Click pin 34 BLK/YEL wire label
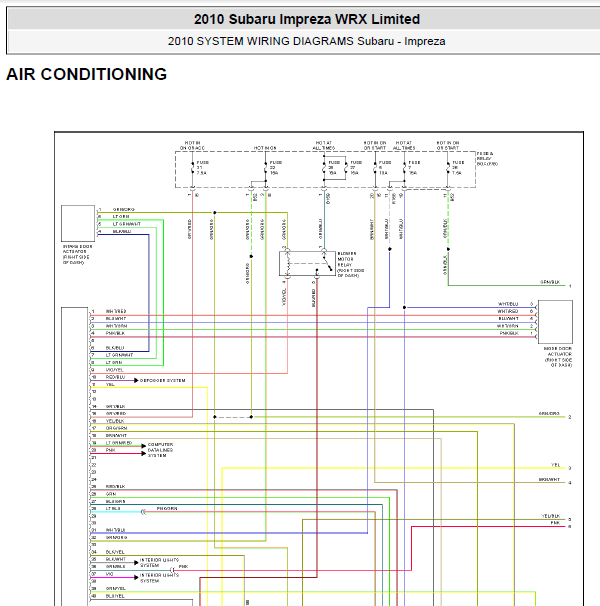The height and width of the screenshot is (606, 600). click(x=115, y=552)
